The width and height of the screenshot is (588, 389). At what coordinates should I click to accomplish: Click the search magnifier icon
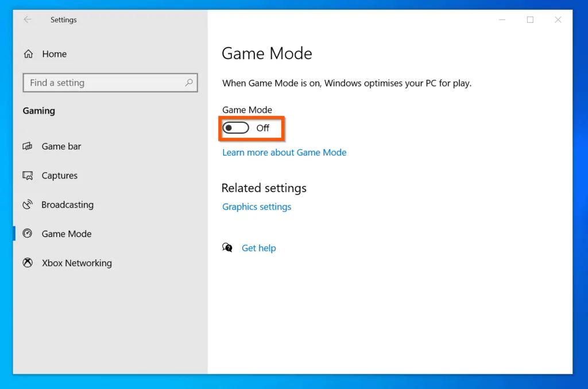pyautogui.click(x=189, y=83)
